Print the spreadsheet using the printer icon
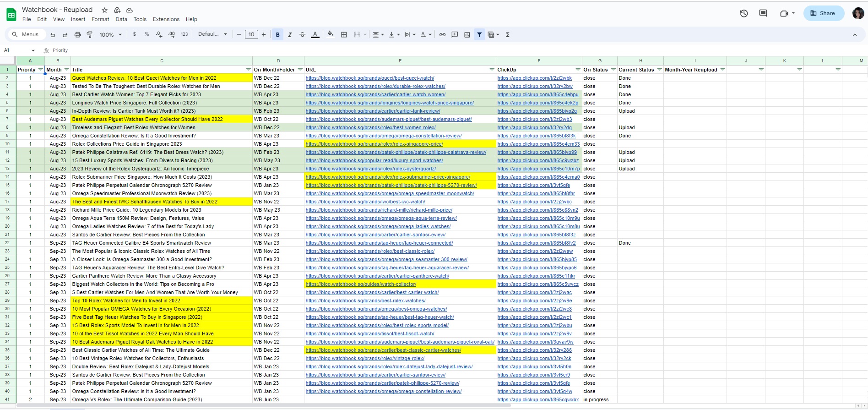Viewport: 868px width, 410px height. [x=77, y=34]
